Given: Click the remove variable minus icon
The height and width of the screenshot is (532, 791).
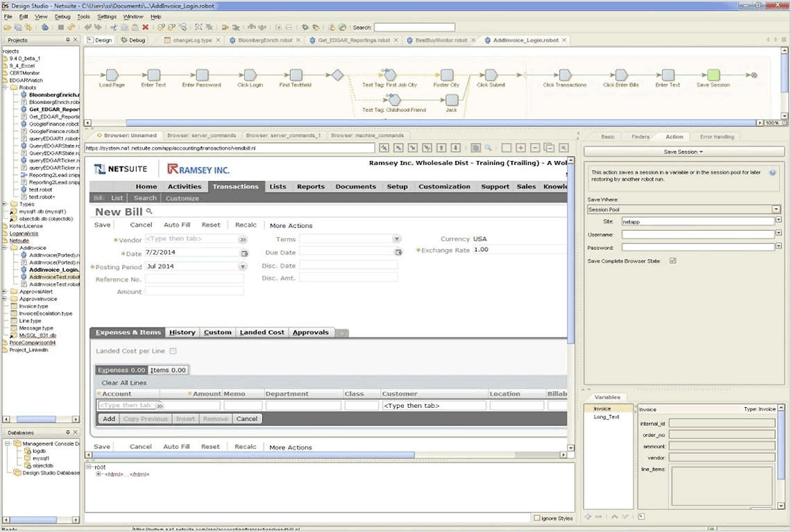Looking at the screenshot, I should pyautogui.click(x=598, y=516).
